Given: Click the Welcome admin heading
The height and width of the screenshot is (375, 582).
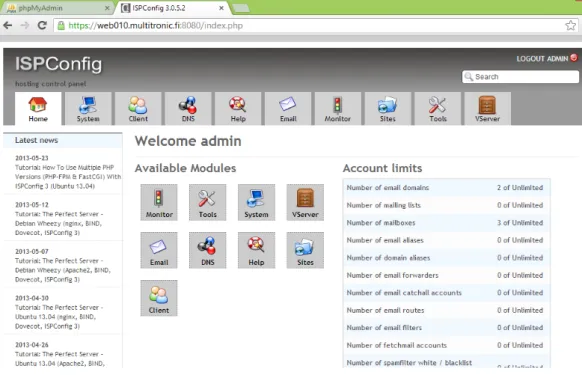Looking at the screenshot, I should [188, 141].
